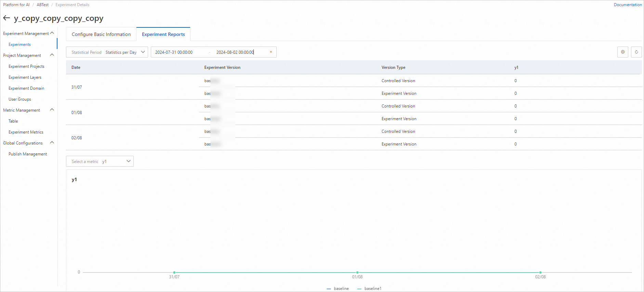Go to Publish Management
The image size is (644, 292).
coord(28,154)
